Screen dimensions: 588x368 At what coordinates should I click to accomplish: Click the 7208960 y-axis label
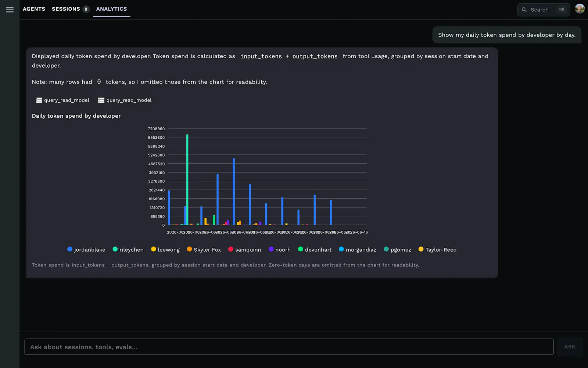click(x=156, y=129)
